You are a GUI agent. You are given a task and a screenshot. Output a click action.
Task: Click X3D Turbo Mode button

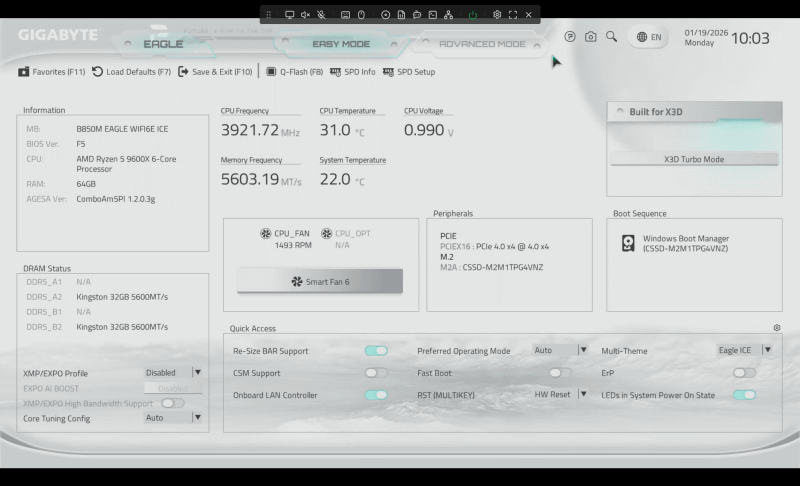[x=694, y=159]
